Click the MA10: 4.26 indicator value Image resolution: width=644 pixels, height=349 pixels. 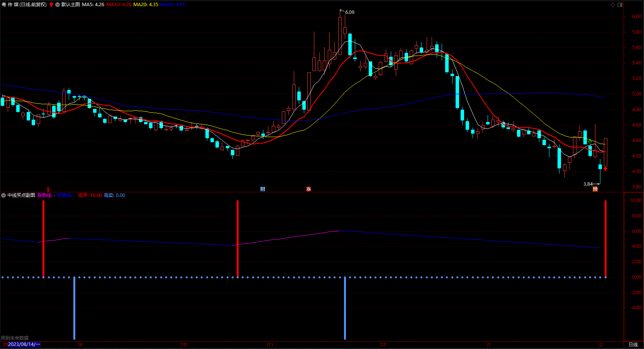click(x=119, y=5)
